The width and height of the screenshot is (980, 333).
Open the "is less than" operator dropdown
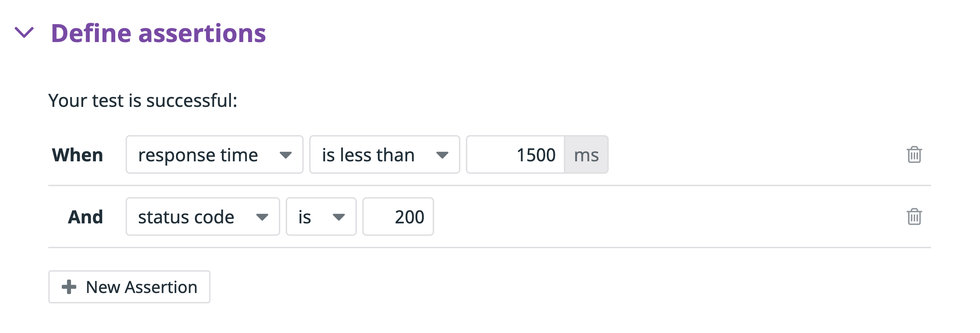point(384,155)
